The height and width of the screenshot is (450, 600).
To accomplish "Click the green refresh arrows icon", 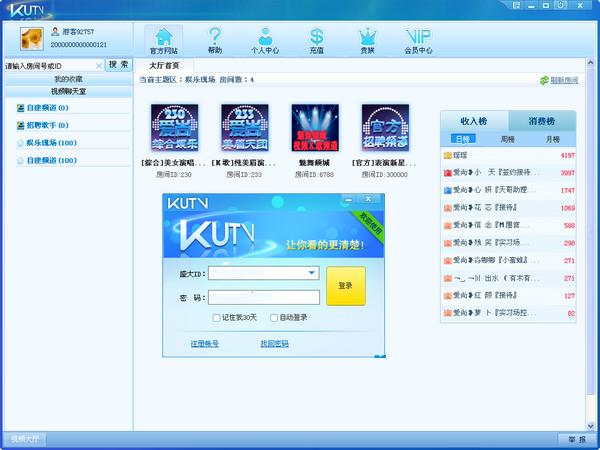I will point(544,80).
